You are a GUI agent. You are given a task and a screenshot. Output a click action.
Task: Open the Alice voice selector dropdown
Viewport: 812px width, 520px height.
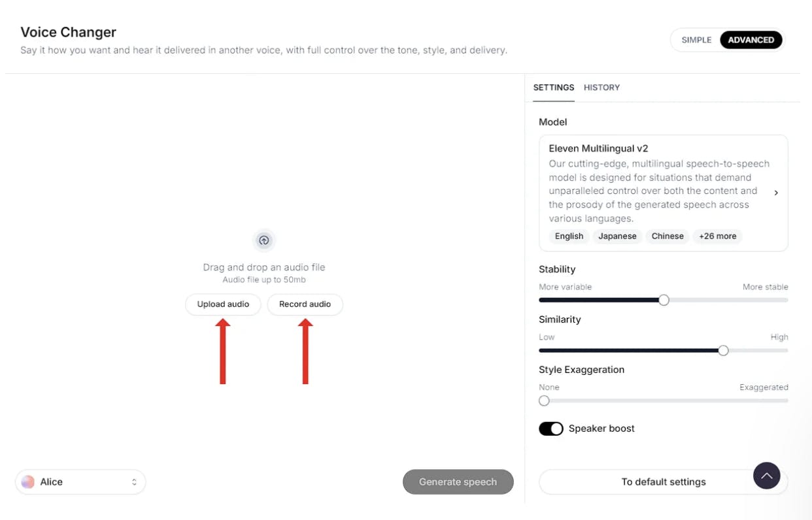[80, 482]
